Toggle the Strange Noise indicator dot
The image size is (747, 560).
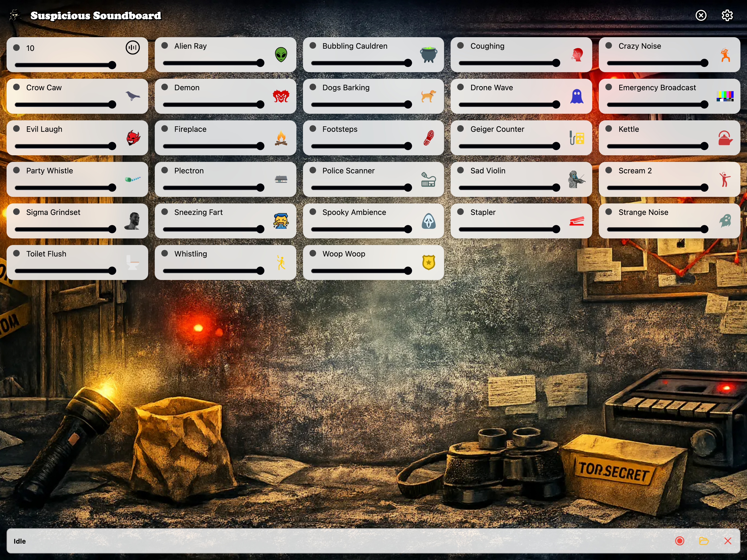(x=609, y=211)
